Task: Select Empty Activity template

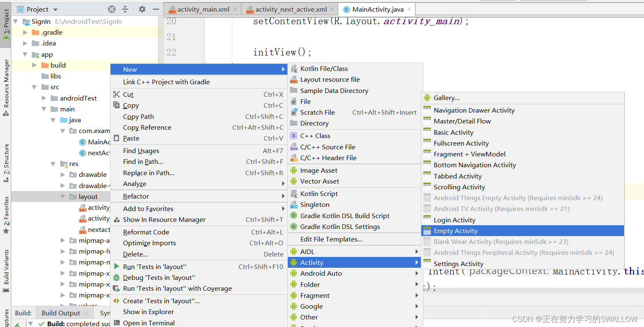Action: [x=523, y=231]
